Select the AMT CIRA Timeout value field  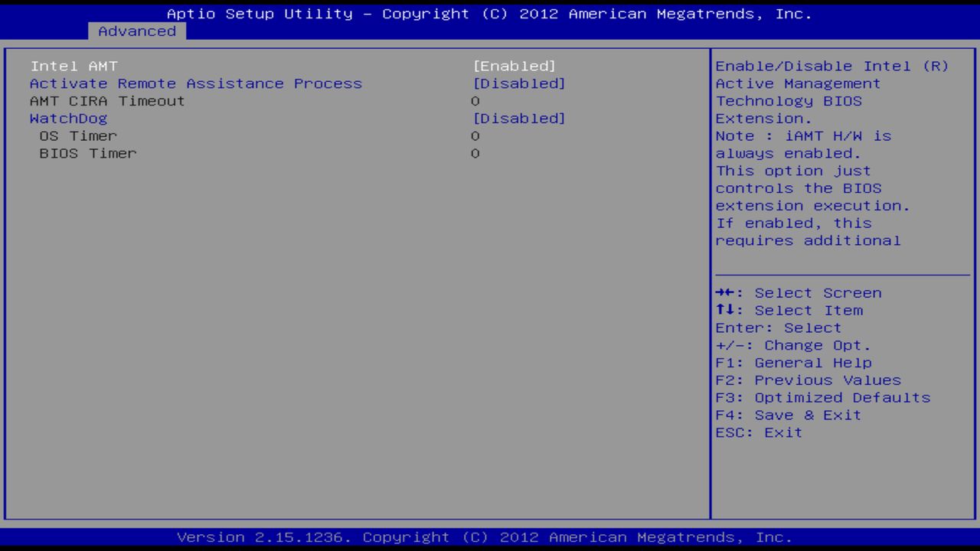pyautogui.click(x=475, y=101)
